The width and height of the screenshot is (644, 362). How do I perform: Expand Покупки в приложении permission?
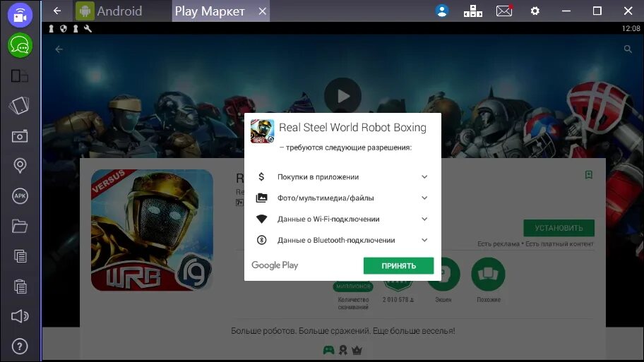(342, 177)
